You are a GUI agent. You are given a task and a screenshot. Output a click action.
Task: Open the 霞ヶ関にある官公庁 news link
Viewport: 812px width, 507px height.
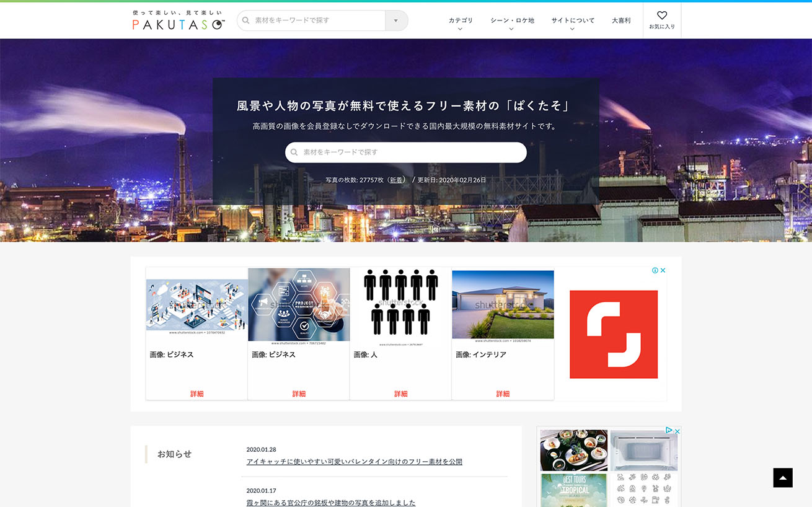[331, 503]
